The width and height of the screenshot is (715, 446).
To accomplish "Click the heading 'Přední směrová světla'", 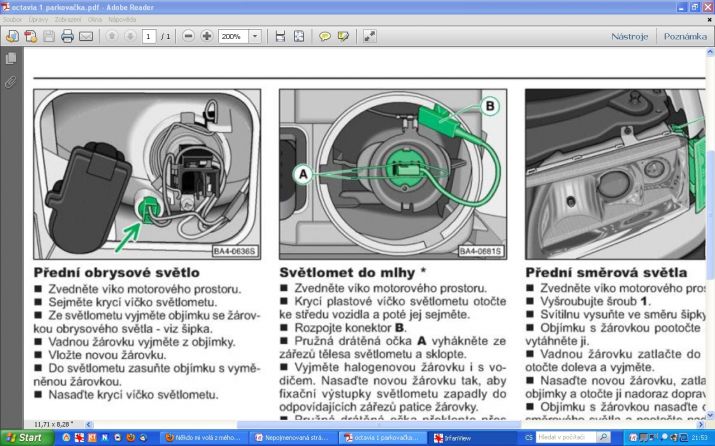I will (x=606, y=273).
